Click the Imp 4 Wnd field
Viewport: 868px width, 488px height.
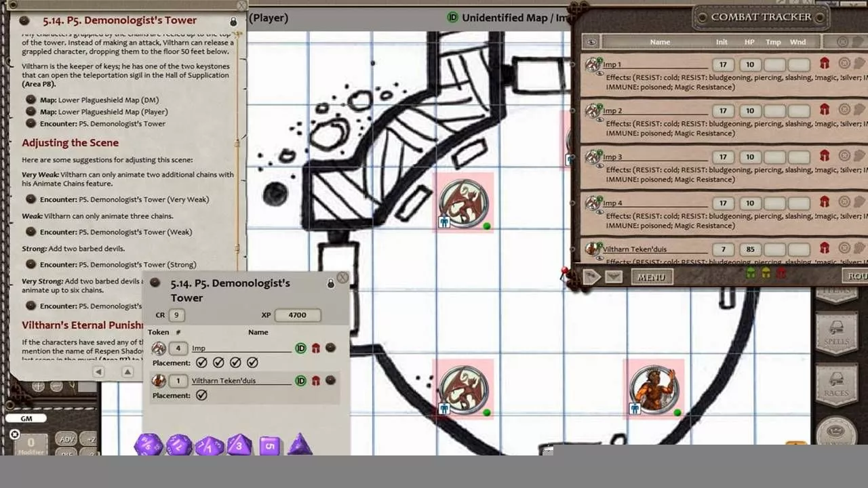pos(798,203)
